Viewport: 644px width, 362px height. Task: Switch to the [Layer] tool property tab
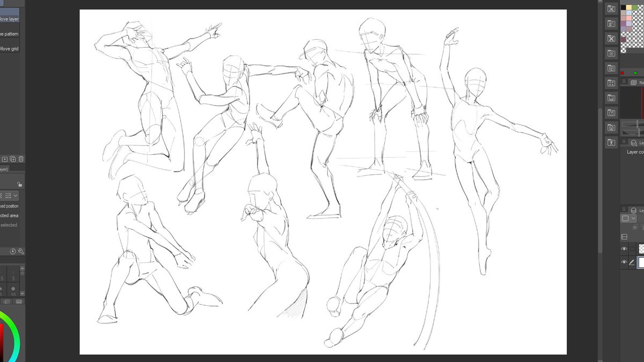pyautogui.click(x=4, y=169)
